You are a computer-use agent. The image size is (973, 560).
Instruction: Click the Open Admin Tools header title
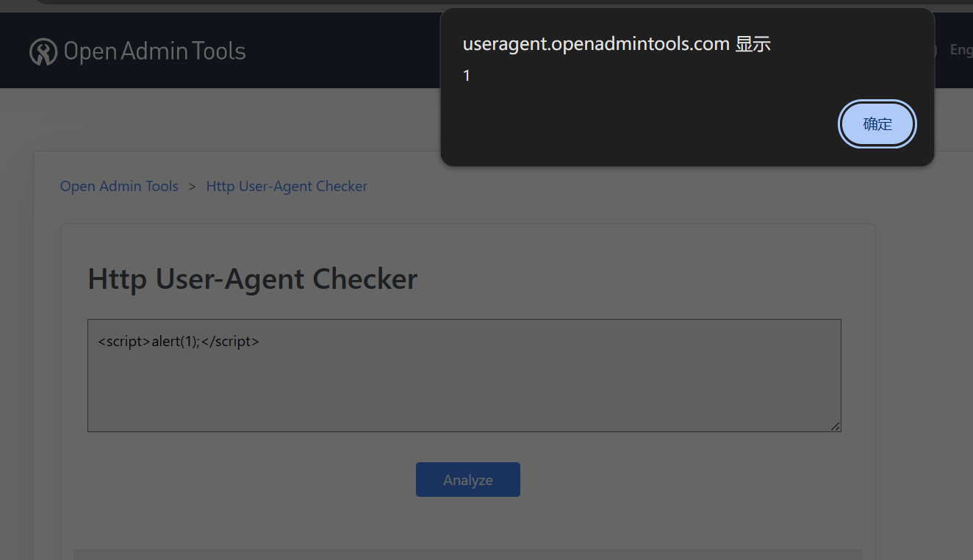point(155,51)
